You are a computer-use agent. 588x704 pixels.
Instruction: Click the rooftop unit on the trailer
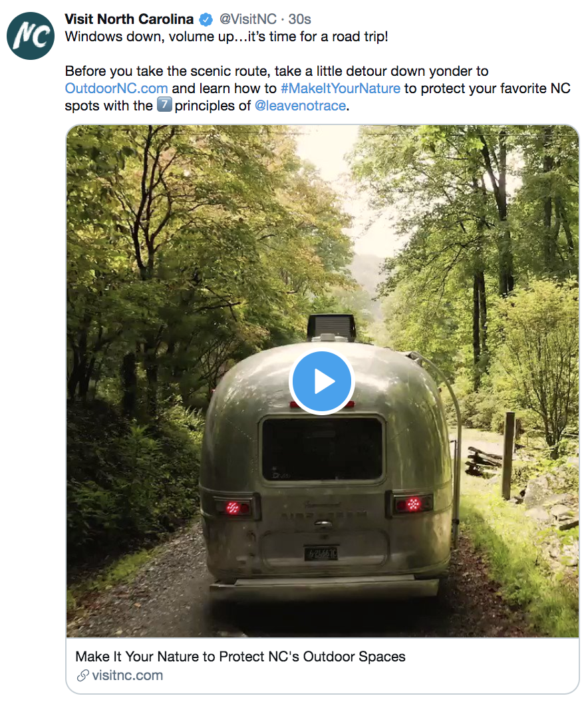click(x=331, y=327)
